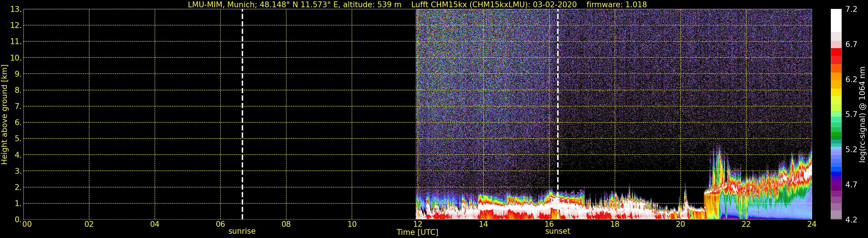Click the "sunrise" label below the time axis
Image resolution: width=868 pixels, height=238 pixels.
point(242,231)
